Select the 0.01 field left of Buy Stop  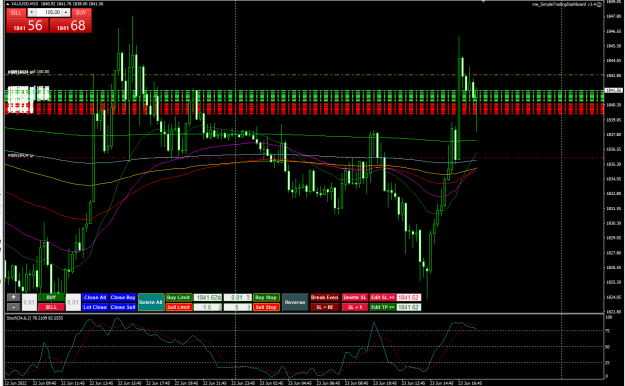pyautogui.click(x=238, y=297)
